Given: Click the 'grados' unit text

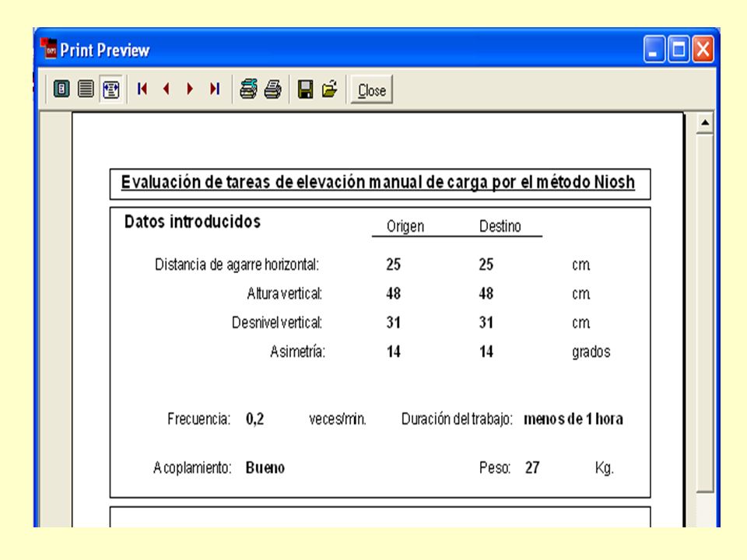Looking at the screenshot, I should (x=591, y=352).
